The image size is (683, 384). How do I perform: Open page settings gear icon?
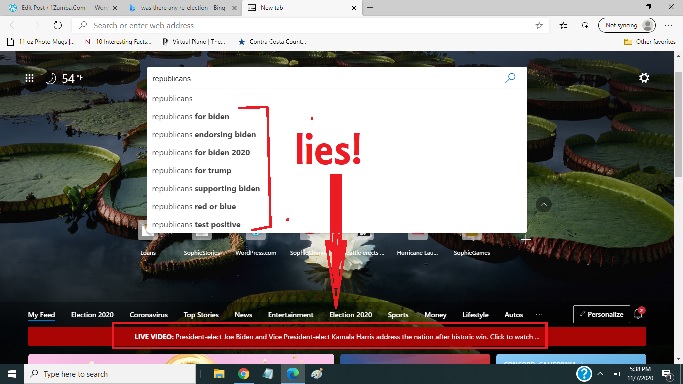click(644, 78)
